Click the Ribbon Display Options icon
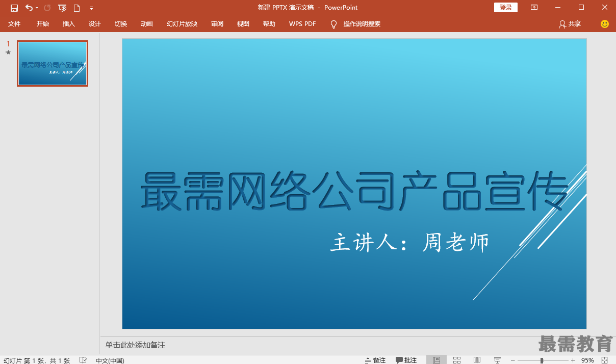 tap(534, 8)
